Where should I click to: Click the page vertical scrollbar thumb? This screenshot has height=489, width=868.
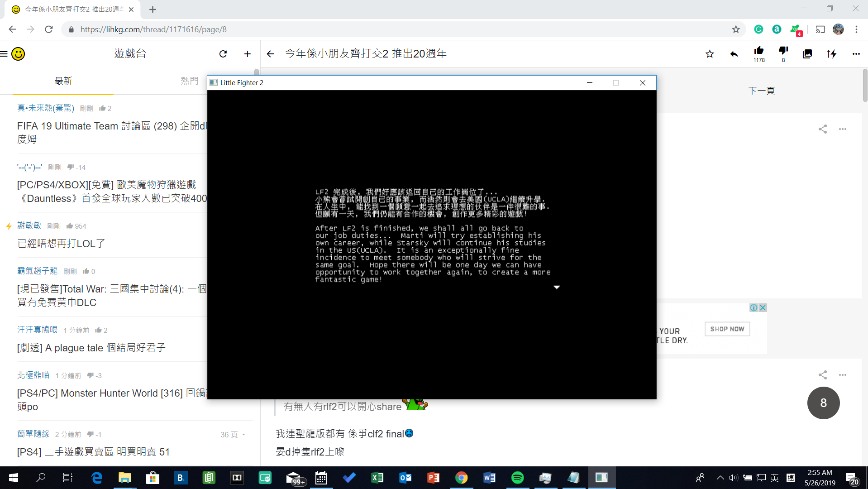pos(865,85)
